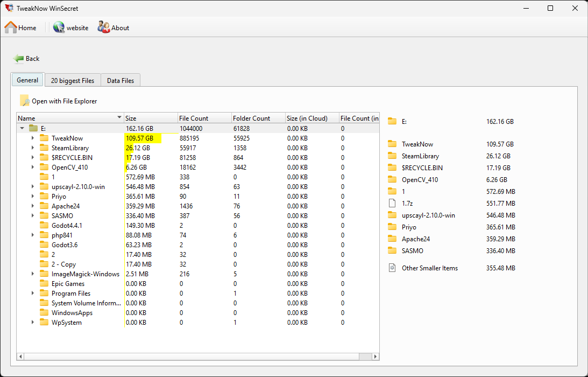Expand the Priyo folder node
The width and height of the screenshot is (588, 377).
click(x=33, y=197)
